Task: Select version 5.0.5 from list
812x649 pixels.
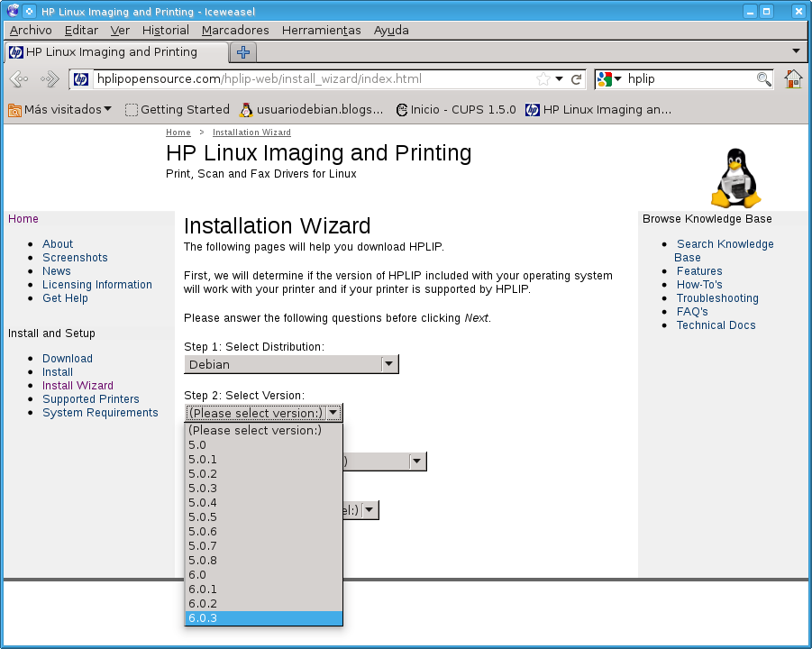Action: 263,516
